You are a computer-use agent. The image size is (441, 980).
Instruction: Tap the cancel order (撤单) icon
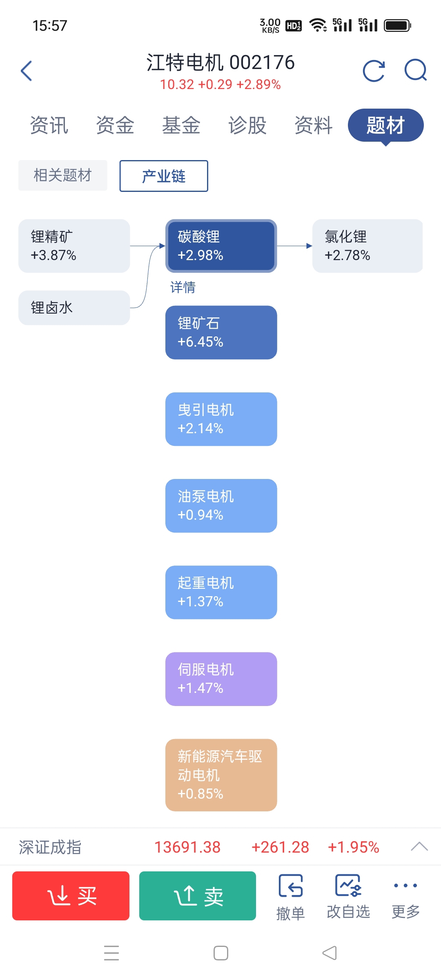pos(290,886)
